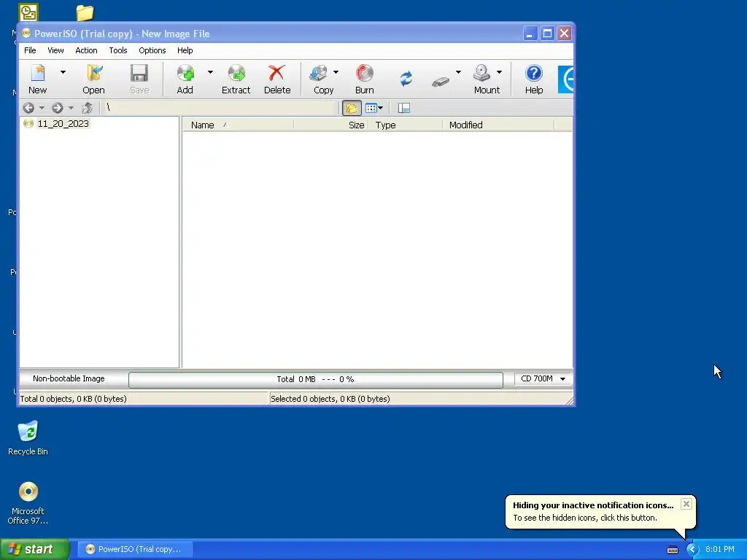Select the Microsoft Office 97 desktop icon

tap(28, 503)
